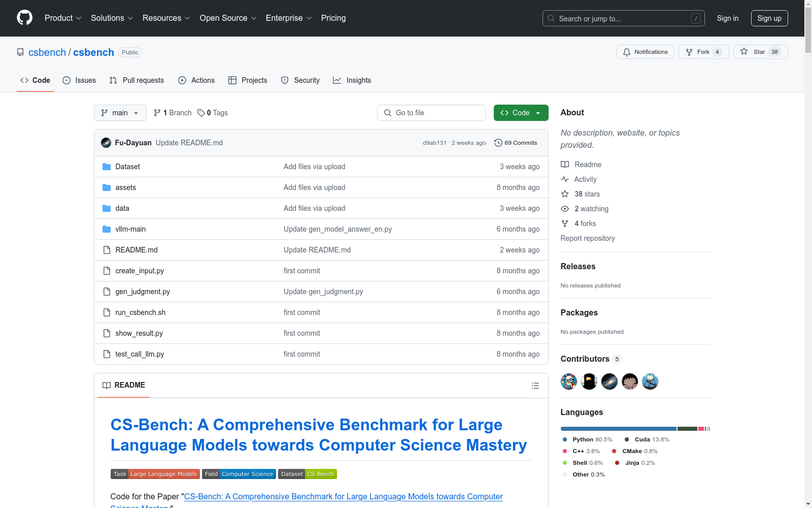Open the README outline icon
Screen dimensions: 812x508
tap(535, 386)
